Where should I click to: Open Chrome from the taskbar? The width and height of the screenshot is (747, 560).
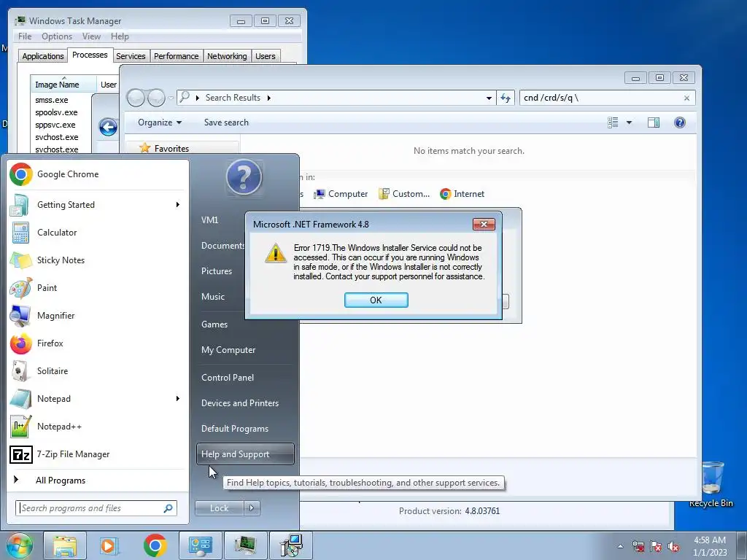(x=155, y=545)
